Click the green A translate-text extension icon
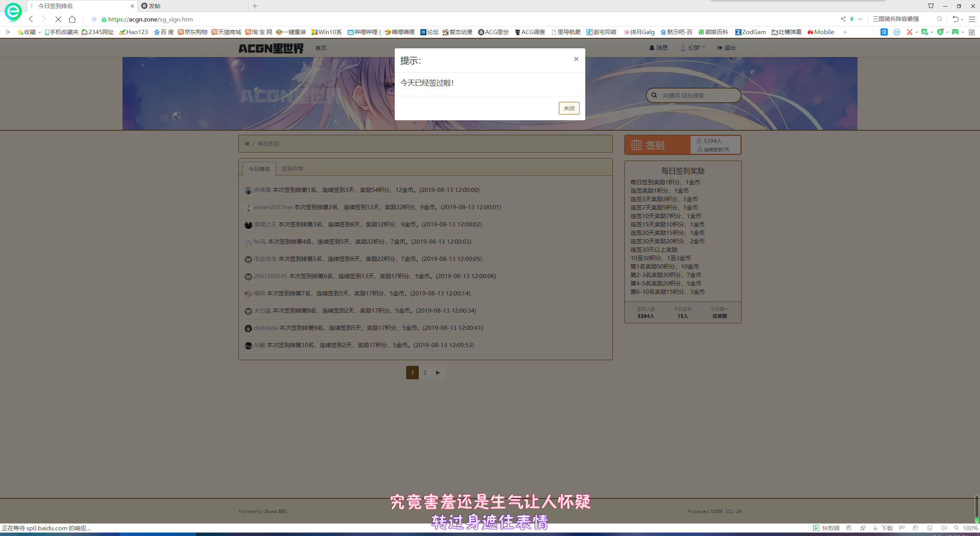 click(x=924, y=32)
